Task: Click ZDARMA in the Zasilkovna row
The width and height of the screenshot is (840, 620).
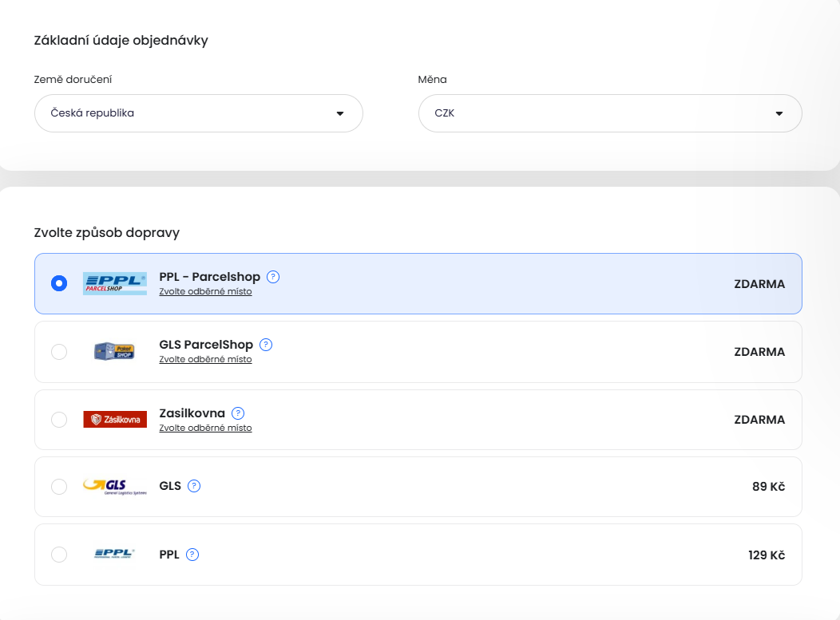Action: tap(759, 420)
